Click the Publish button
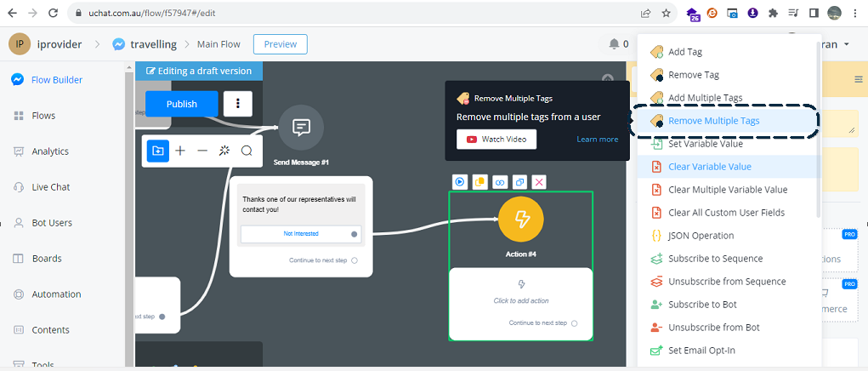The width and height of the screenshot is (868, 371). pyautogui.click(x=182, y=104)
